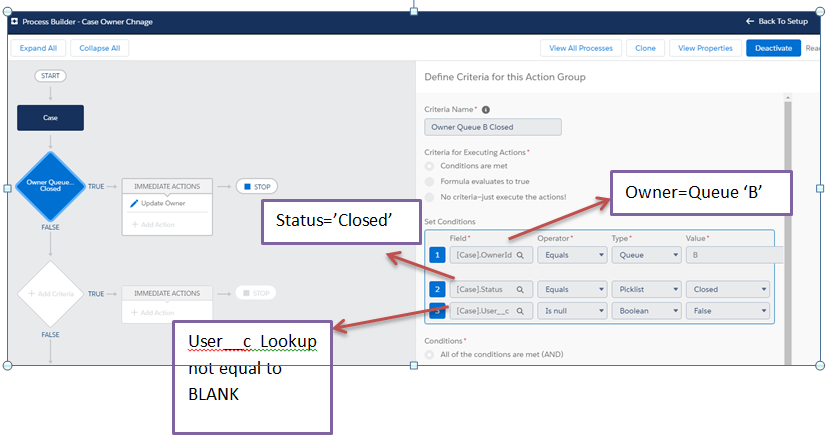Select Conditions are met radio button
The width and height of the screenshot is (835, 441).
tap(429, 166)
